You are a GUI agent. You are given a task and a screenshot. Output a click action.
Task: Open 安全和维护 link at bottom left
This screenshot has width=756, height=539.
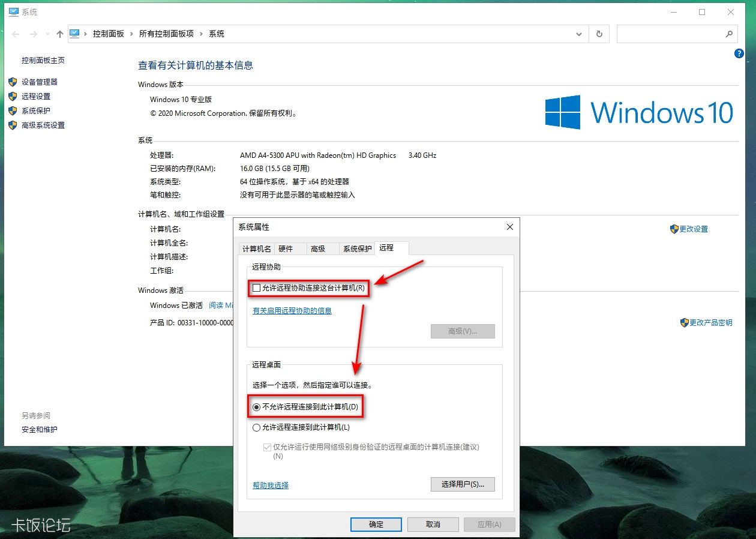(x=40, y=430)
